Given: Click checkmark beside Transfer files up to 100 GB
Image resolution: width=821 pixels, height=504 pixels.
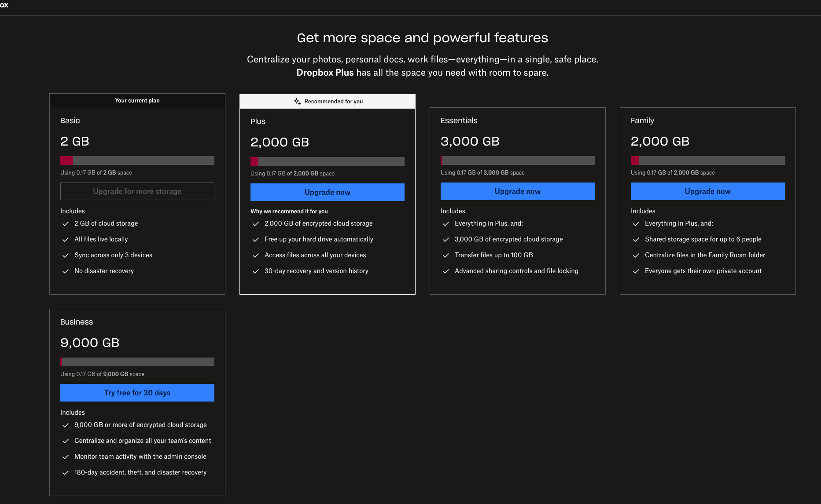Looking at the screenshot, I should tap(446, 256).
